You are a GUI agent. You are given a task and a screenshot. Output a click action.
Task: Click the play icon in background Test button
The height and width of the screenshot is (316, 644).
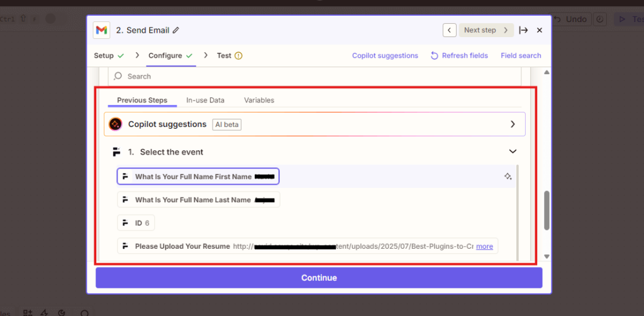coord(622,19)
